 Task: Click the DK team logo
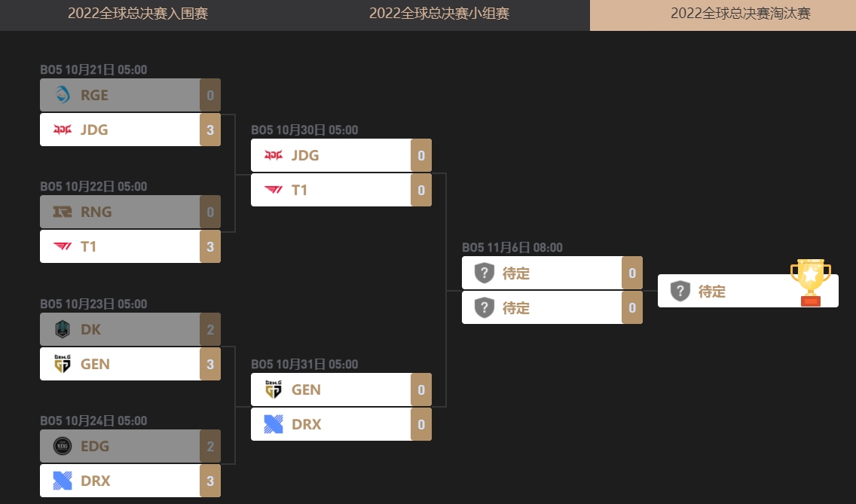tap(61, 329)
